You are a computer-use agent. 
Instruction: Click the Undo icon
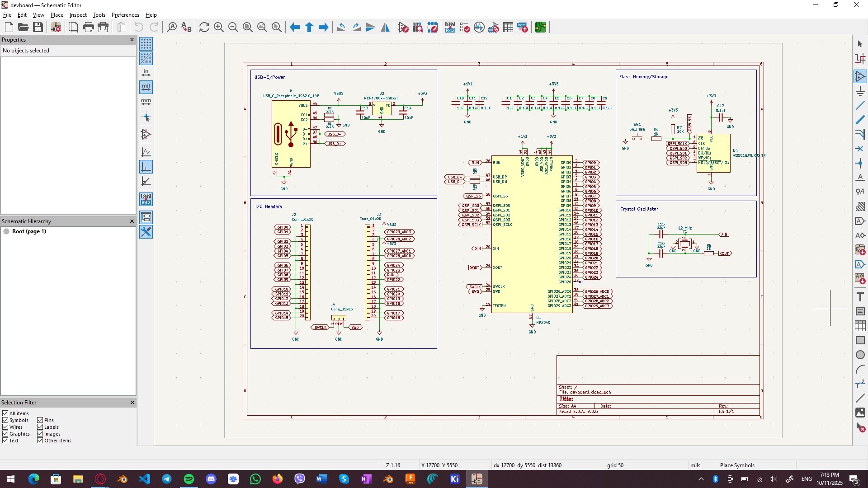[139, 28]
